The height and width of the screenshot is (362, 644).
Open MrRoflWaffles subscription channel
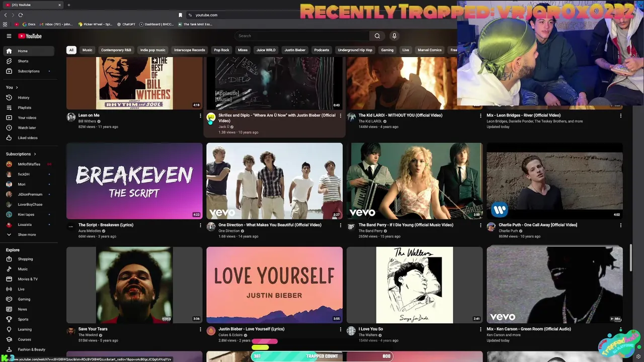point(28,164)
